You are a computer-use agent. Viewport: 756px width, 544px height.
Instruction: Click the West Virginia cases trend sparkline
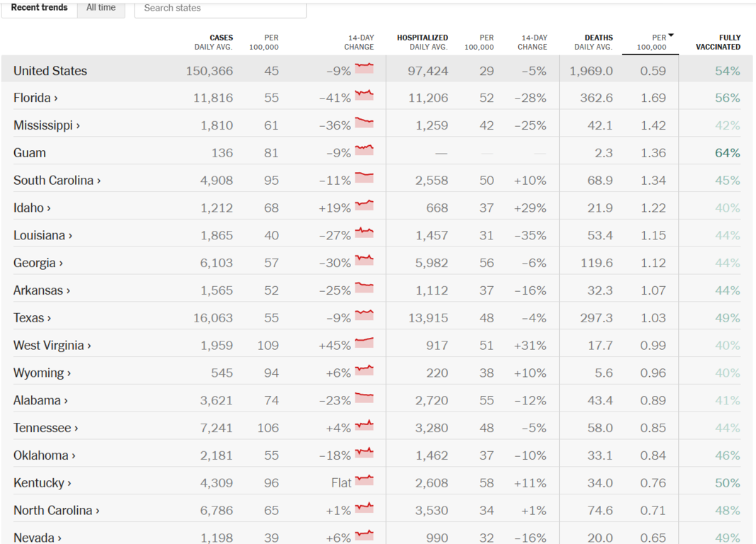364,344
